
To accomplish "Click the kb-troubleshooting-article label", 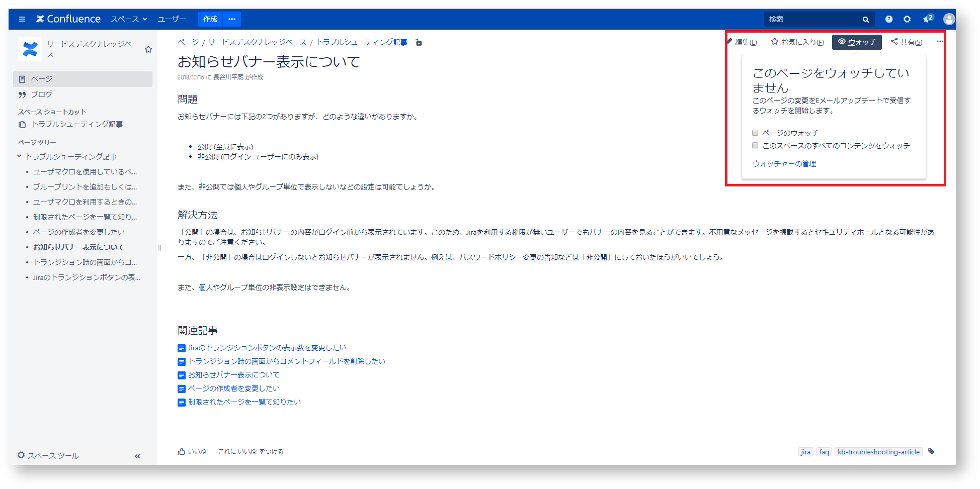I will (x=878, y=452).
